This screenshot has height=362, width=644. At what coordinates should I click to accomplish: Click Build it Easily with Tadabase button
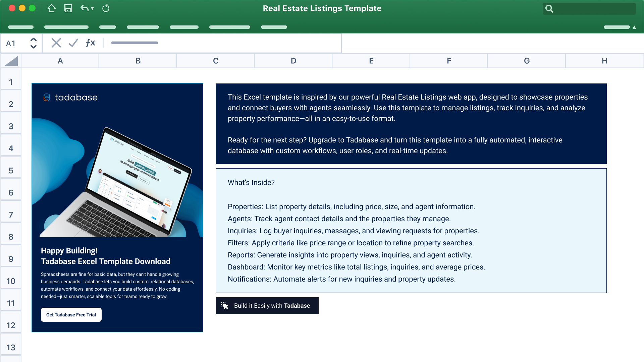(267, 306)
